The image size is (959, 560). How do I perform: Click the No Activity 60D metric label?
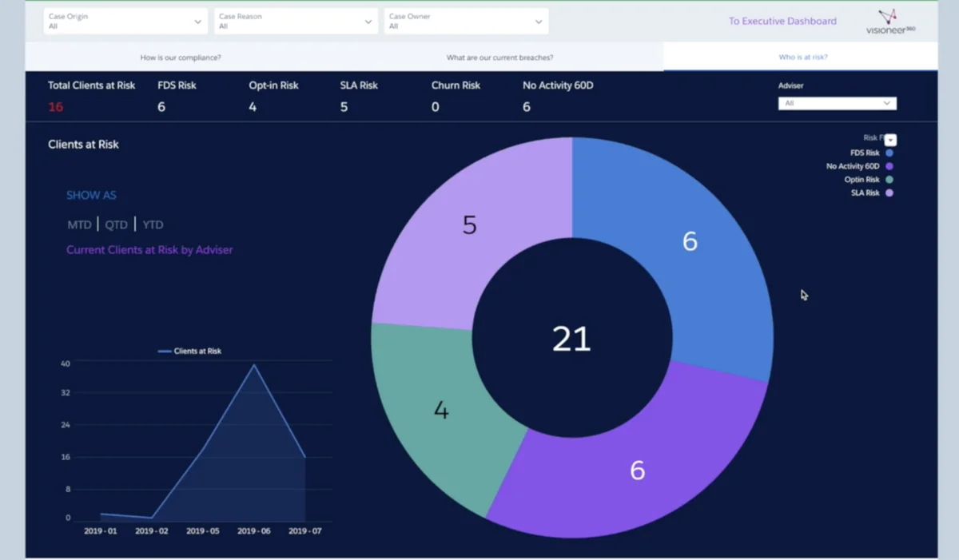(558, 85)
